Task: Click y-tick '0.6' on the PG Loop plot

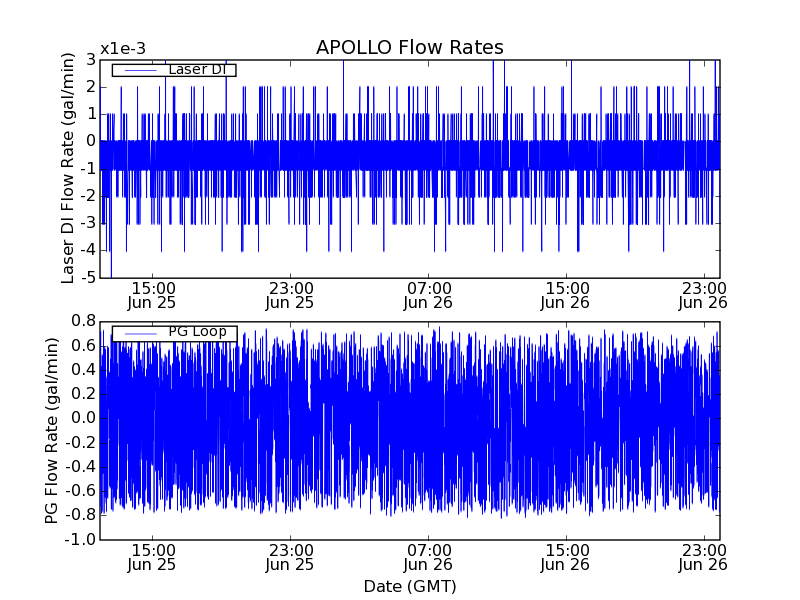Action: [x=84, y=346]
